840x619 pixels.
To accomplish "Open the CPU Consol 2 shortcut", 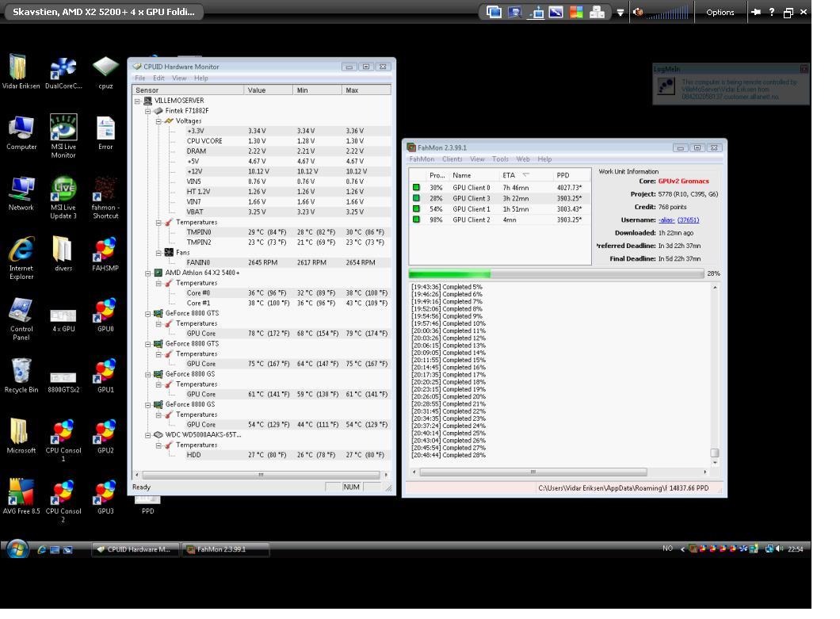I will pos(63,501).
